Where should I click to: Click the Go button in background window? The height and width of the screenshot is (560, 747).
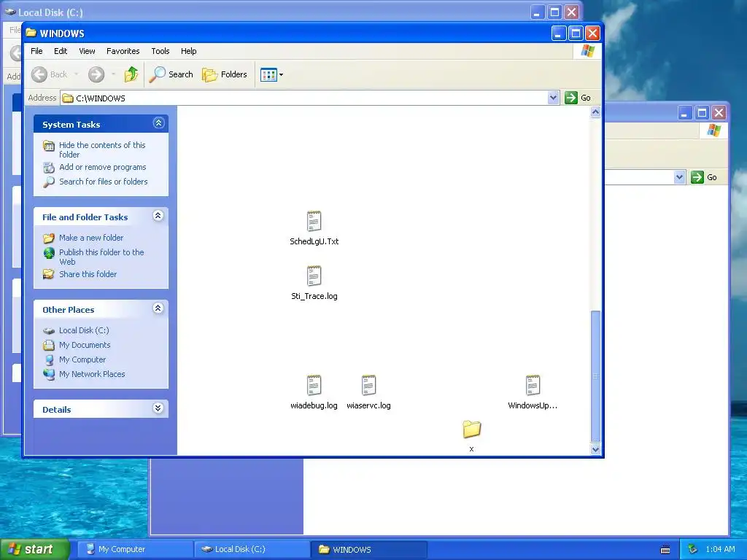click(x=704, y=177)
